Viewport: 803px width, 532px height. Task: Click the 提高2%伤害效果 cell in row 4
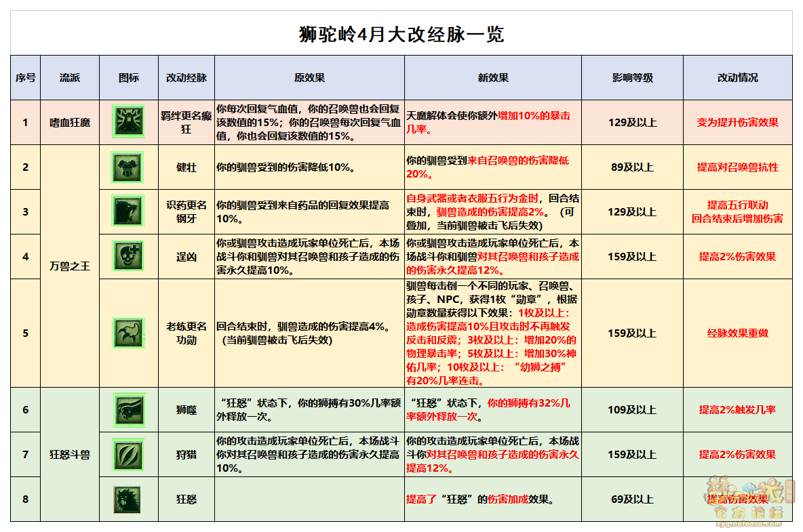(x=737, y=257)
